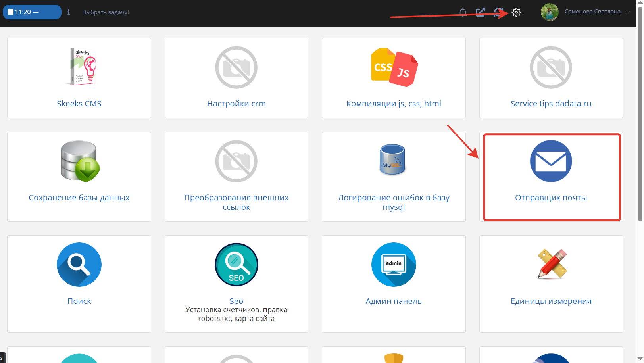This screenshot has height=363, width=644.
Task: Click the blue magnifier search icon
Action: pos(79,265)
